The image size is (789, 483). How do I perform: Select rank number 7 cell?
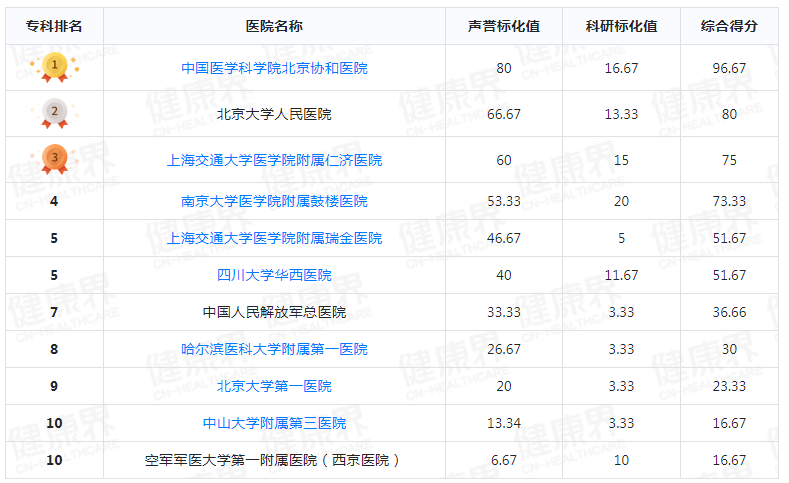[54, 312]
